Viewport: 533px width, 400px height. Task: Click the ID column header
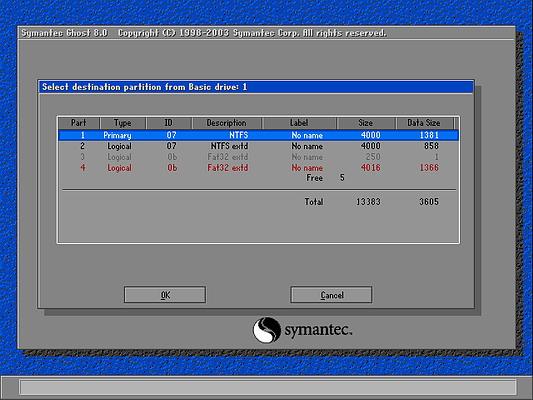pyautogui.click(x=169, y=123)
